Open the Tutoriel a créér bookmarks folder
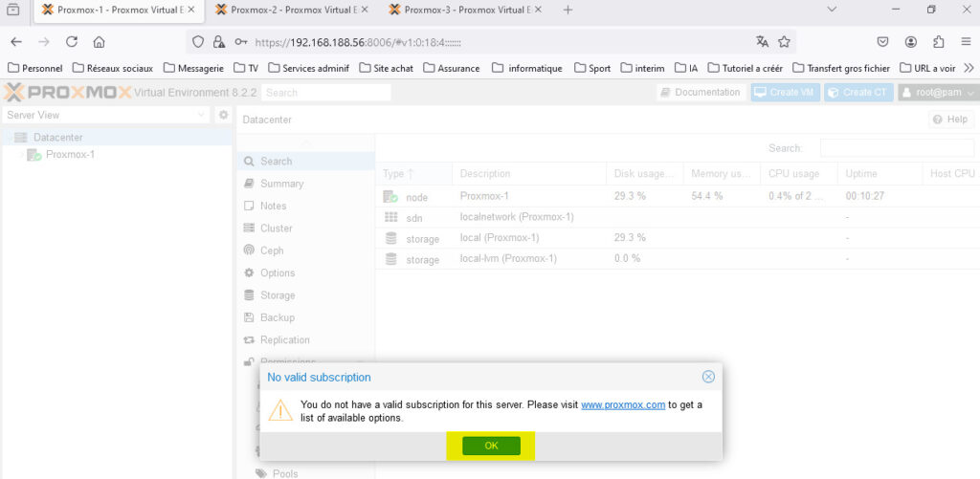The width and height of the screenshot is (980, 479). pyautogui.click(x=746, y=68)
